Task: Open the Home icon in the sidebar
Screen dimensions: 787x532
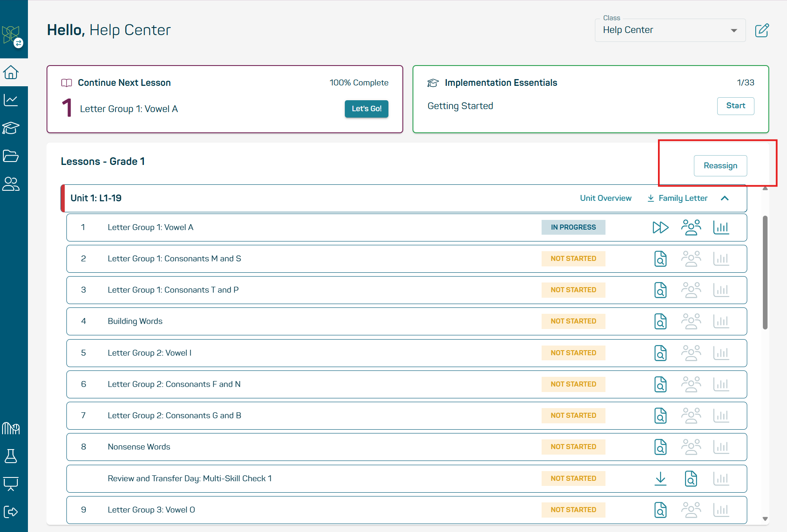Action: click(x=11, y=72)
